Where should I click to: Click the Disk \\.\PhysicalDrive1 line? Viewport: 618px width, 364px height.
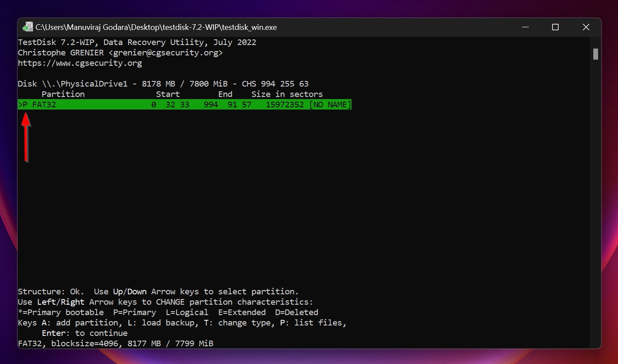(163, 84)
